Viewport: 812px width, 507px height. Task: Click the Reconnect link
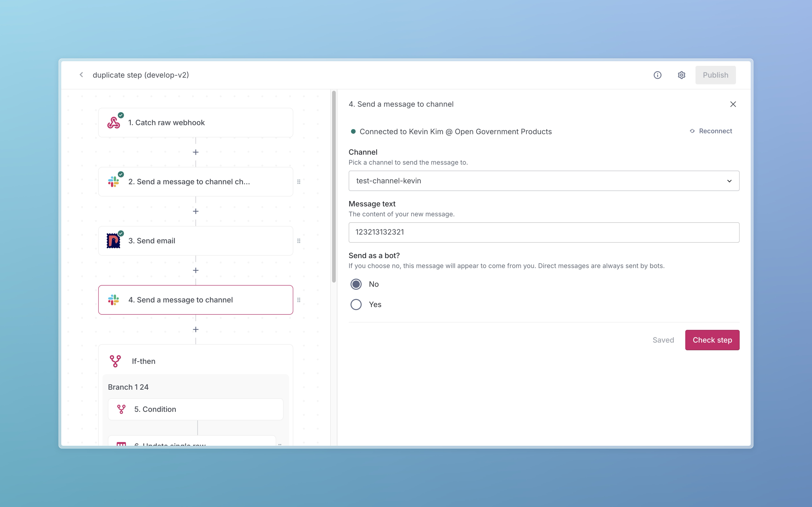tap(711, 131)
